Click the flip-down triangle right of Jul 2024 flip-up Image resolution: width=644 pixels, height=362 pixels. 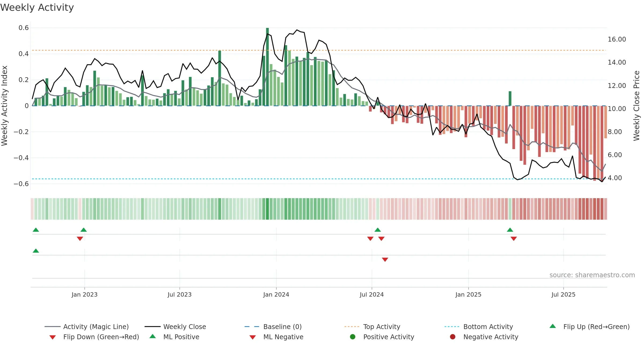(x=381, y=239)
